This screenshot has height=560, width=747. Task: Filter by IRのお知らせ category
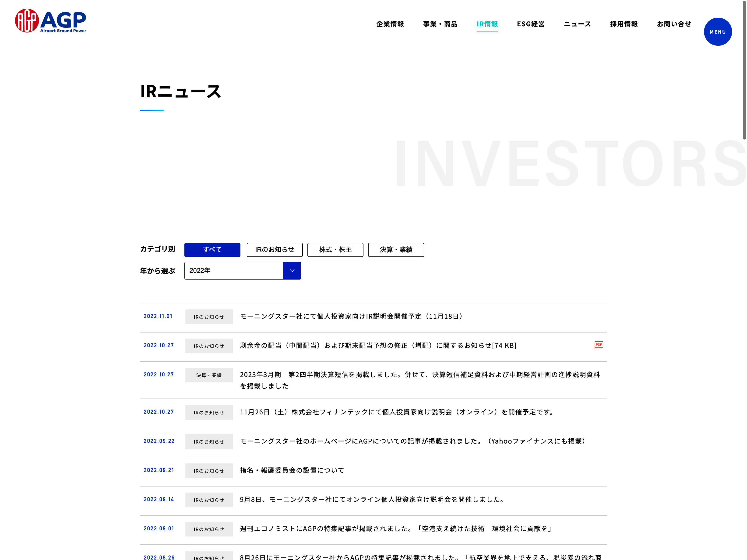tap(274, 250)
